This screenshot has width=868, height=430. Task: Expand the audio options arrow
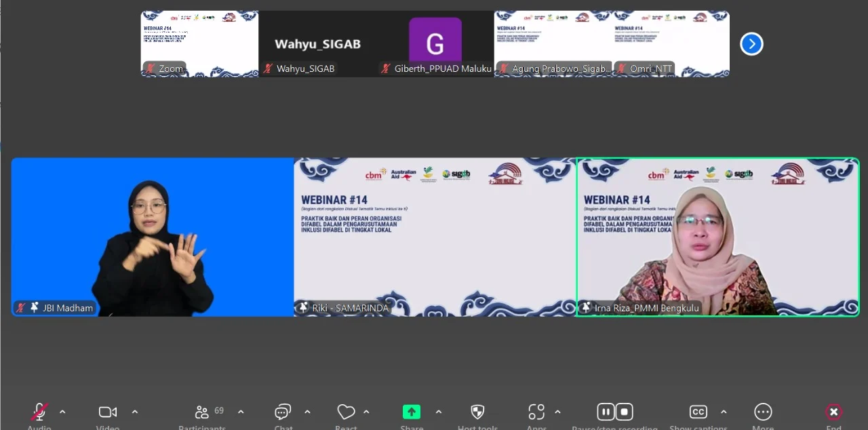coord(62,412)
